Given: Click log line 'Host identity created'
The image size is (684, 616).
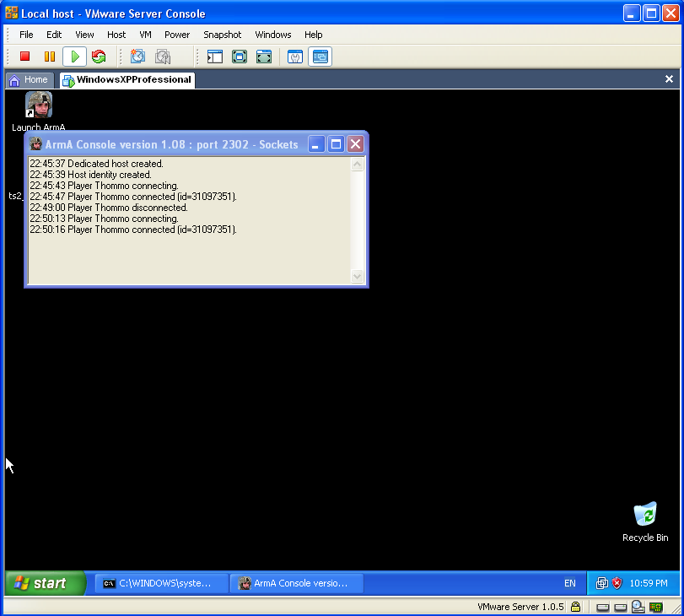Looking at the screenshot, I should pos(91,175).
